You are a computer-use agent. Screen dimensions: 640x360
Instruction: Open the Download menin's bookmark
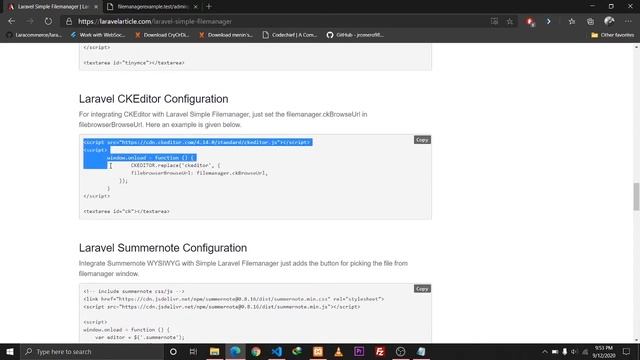(226, 35)
